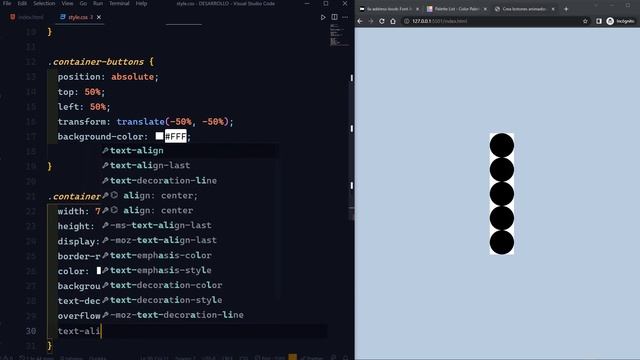The height and width of the screenshot is (360, 640).
Task: Click the Incognito profile button
Action: pos(620,21)
